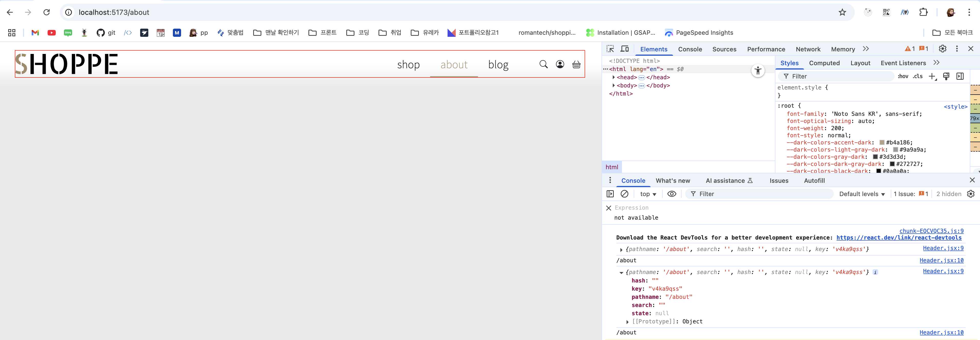Image resolution: width=980 pixels, height=340 pixels.
Task: Create a live expression with the eye icon
Action: 672,194
